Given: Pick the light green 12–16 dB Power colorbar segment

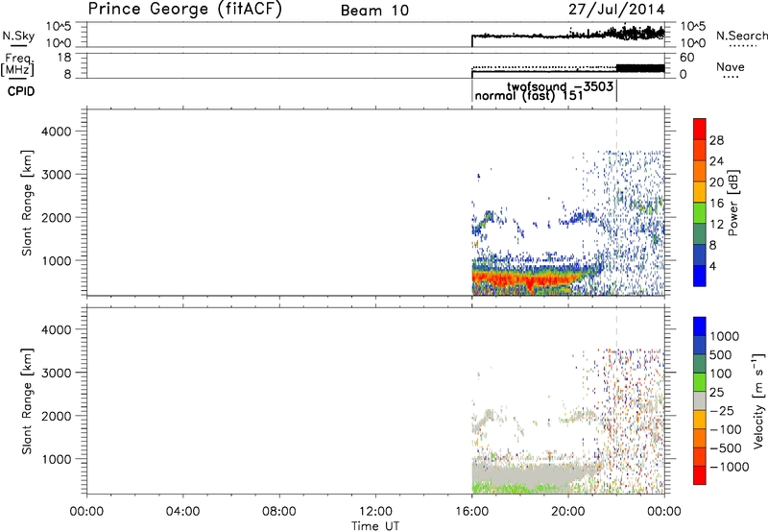Looking at the screenshot, I should tap(700, 213).
